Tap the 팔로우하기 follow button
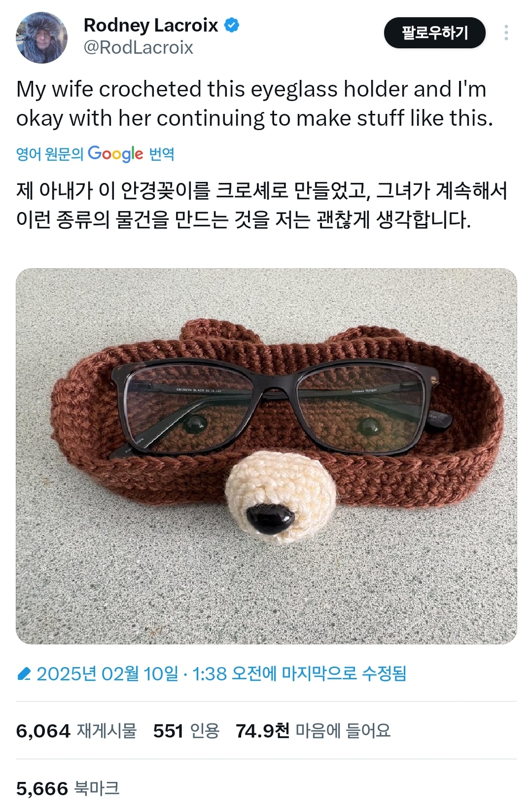Screen dimensions: 532x812 click(x=434, y=33)
